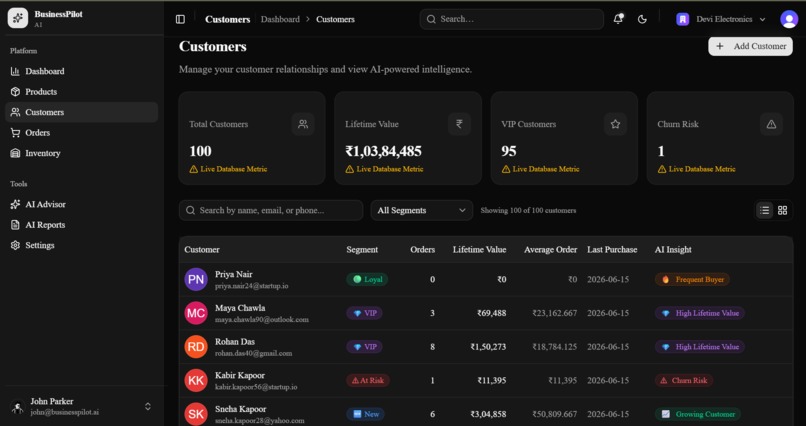Click the top Search field

pyautogui.click(x=511, y=19)
